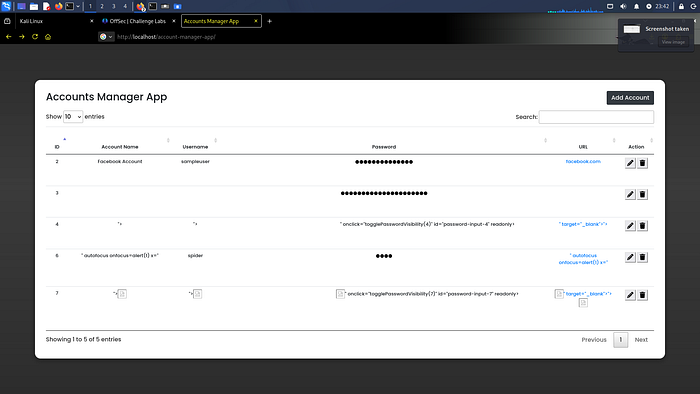Delete the account with ID 4
This screenshot has width=700, height=394.
[x=642, y=226]
